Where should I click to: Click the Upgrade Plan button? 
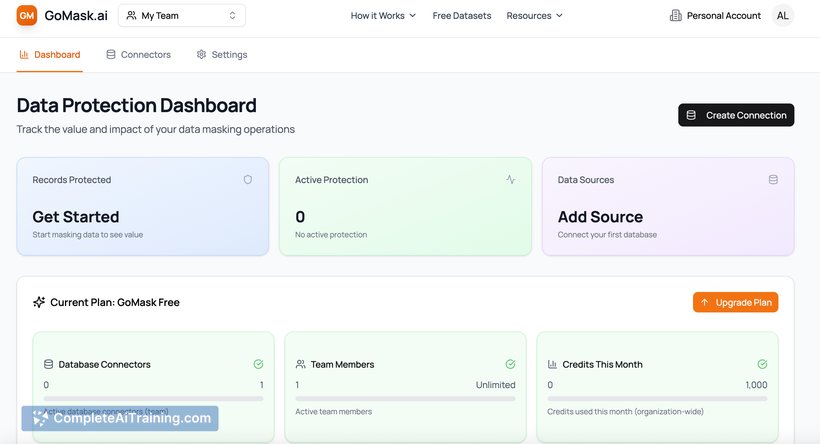(x=735, y=302)
